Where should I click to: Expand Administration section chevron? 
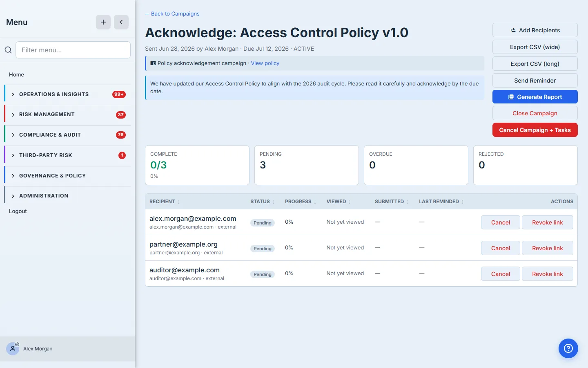[x=13, y=196]
